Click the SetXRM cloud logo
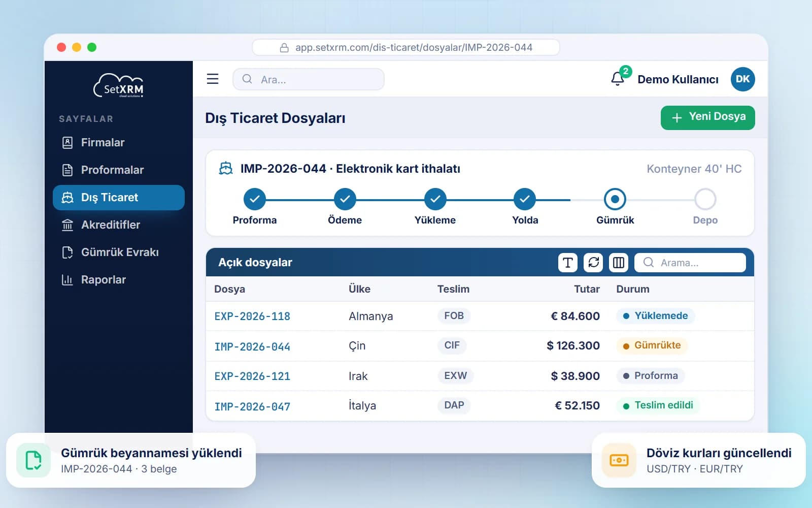Image resolution: width=812 pixels, height=508 pixels. (x=119, y=86)
